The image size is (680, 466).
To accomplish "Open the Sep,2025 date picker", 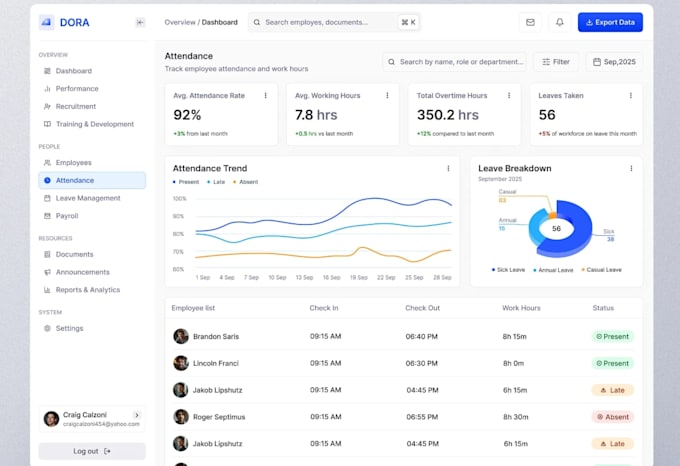I will click(x=614, y=62).
